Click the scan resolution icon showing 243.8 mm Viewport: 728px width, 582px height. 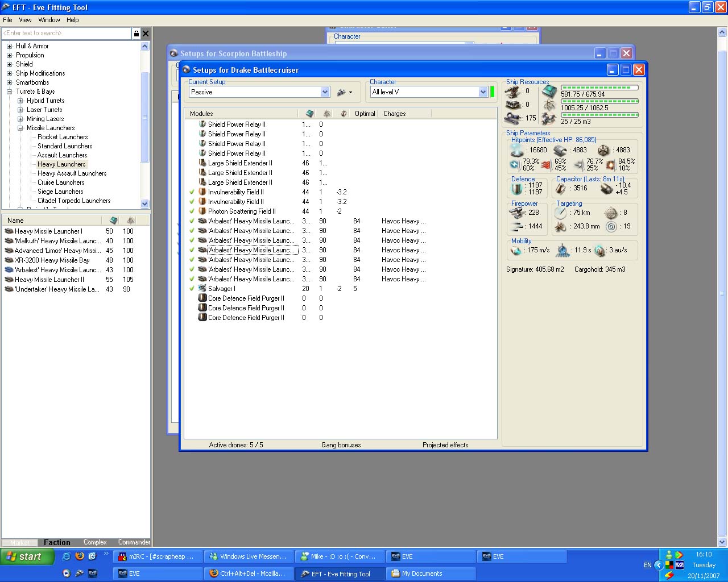[x=561, y=226]
